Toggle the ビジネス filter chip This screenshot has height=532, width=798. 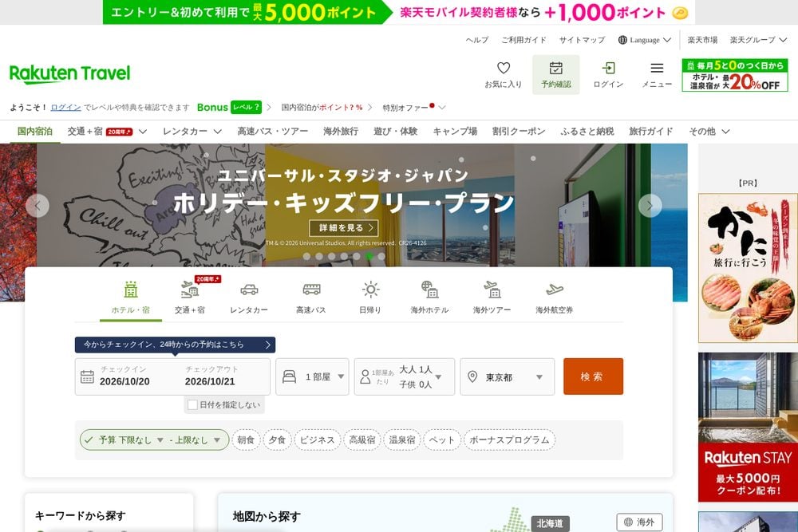[x=317, y=440]
